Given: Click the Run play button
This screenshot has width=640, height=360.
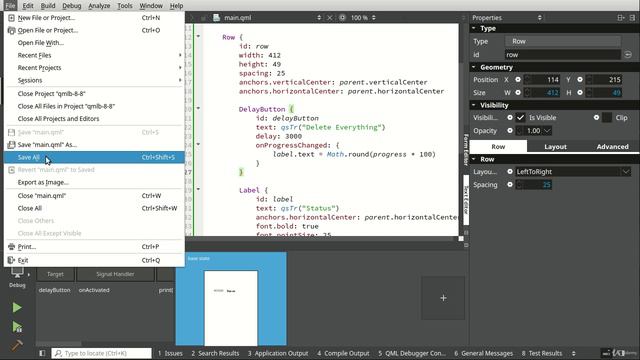Looking at the screenshot, I should [x=17, y=307].
